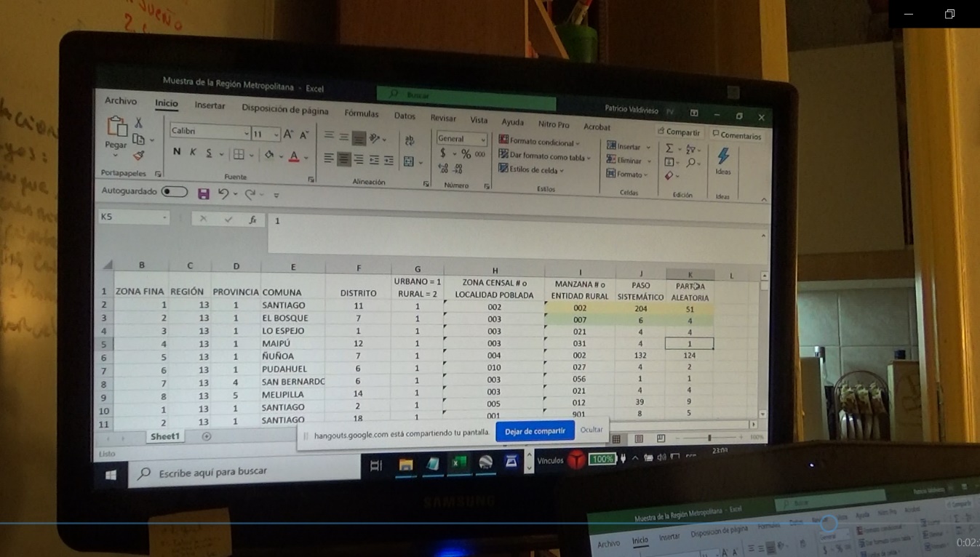Image resolution: width=980 pixels, height=557 pixels.
Task: Apply the thousands separator 000 style
Action: [480, 154]
